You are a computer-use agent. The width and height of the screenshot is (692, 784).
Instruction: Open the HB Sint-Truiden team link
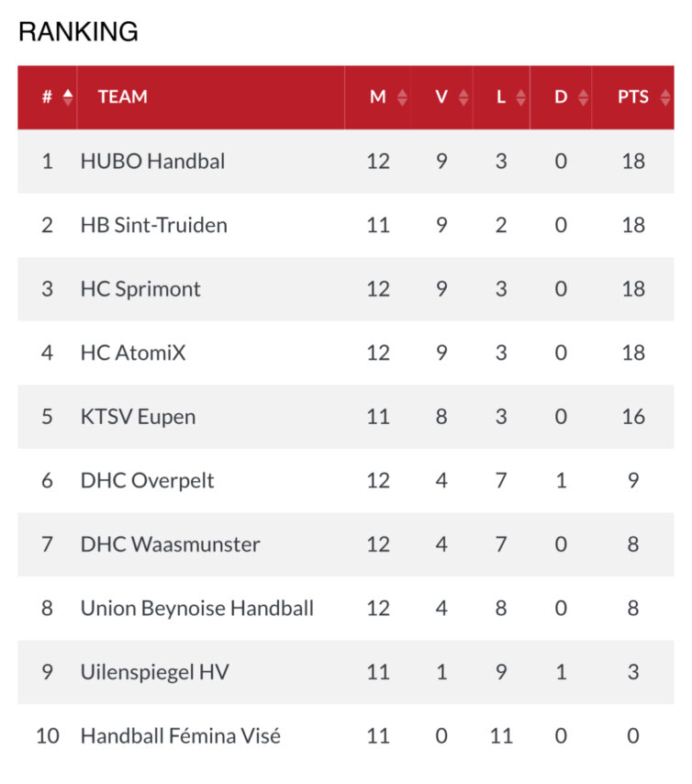pos(154,225)
